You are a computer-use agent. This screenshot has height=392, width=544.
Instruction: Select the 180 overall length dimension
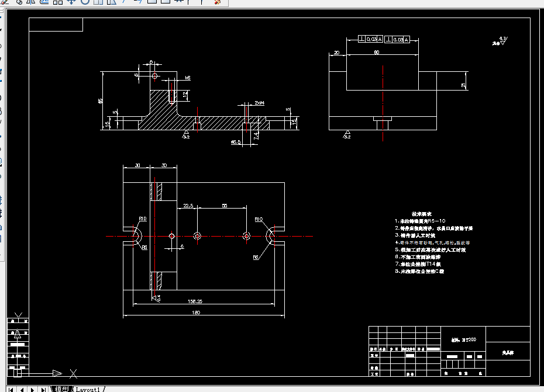[x=196, y=313]
